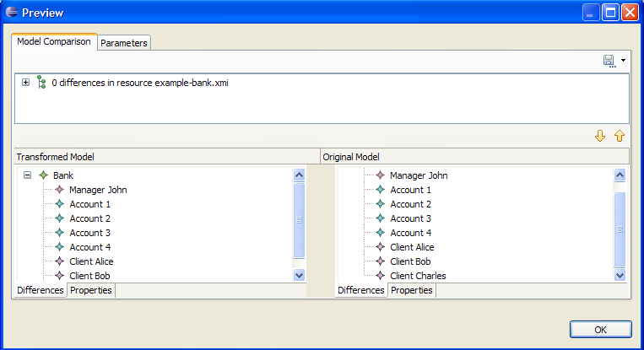The width and height of the screenshot is (644, 350).
Task: Click the green Bank node icon
Action: coord(44,175)
